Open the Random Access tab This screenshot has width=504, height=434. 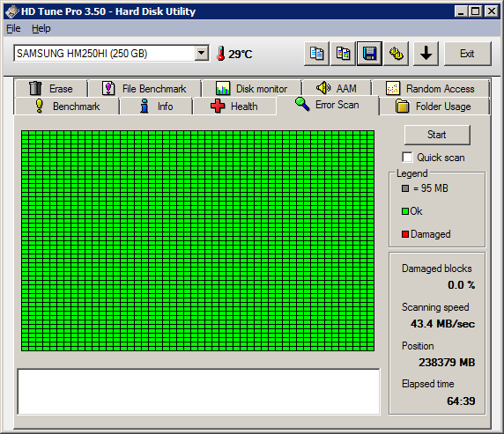pyautogui.click(x=430, y=88)
